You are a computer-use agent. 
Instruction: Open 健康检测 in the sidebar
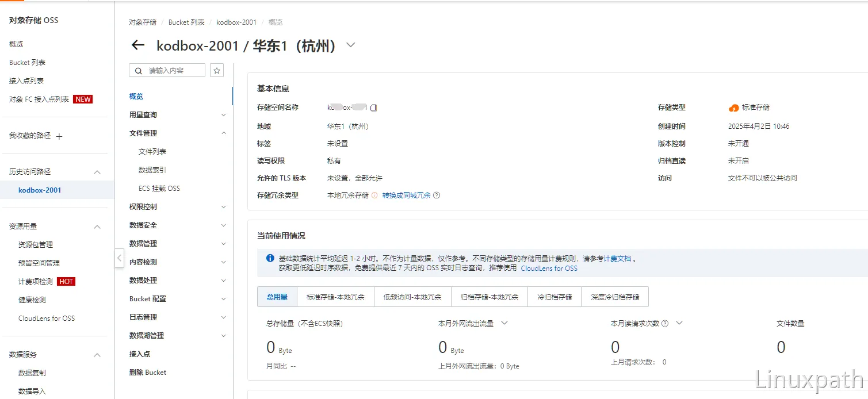[32, 300]
